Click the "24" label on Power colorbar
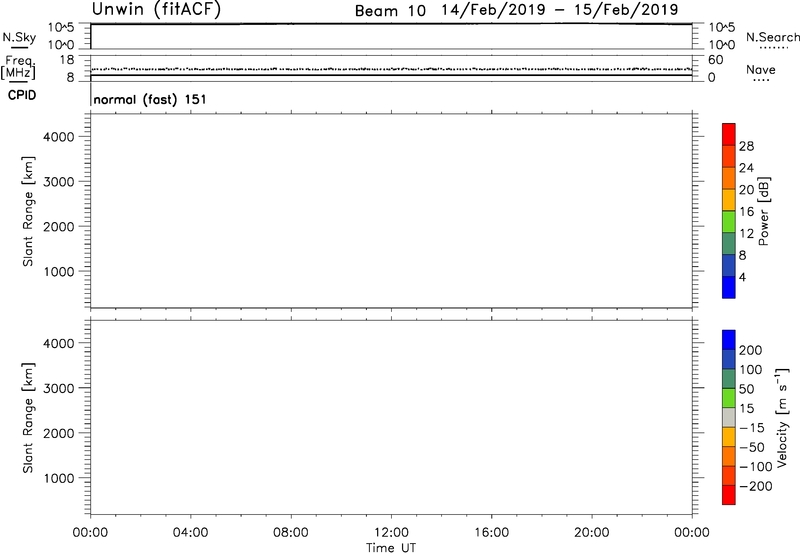This screenshot has height=554, width=800. click(746, 168)
